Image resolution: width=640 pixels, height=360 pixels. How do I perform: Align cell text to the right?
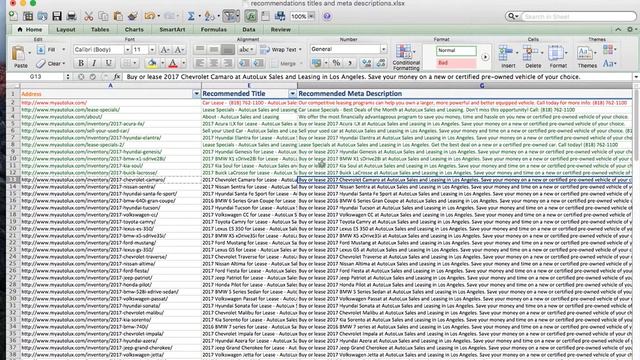click(228, 63)
